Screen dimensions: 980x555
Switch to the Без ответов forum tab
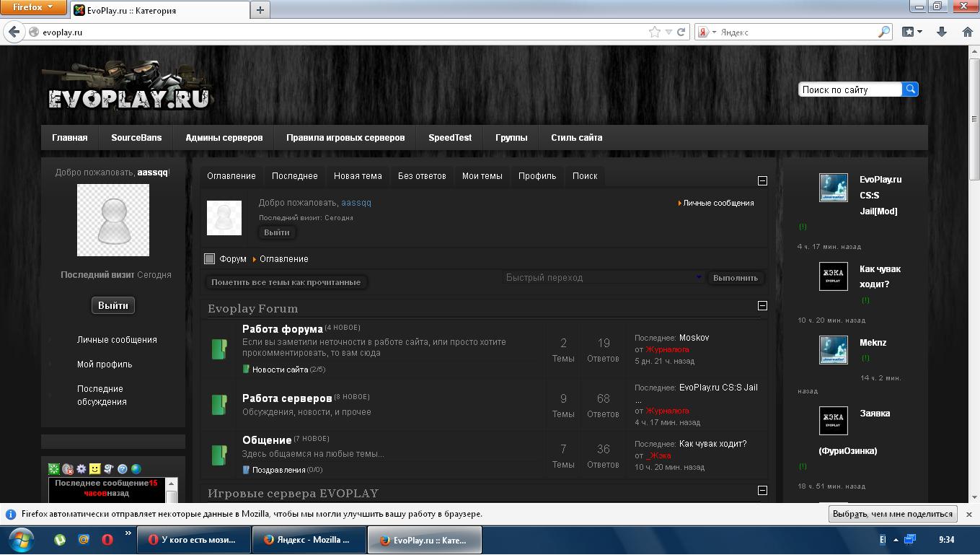pyautogui.click(x=422, y=176)
